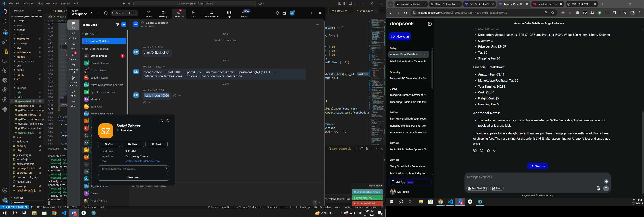Copy the DeepSeek response

point(475,150)
